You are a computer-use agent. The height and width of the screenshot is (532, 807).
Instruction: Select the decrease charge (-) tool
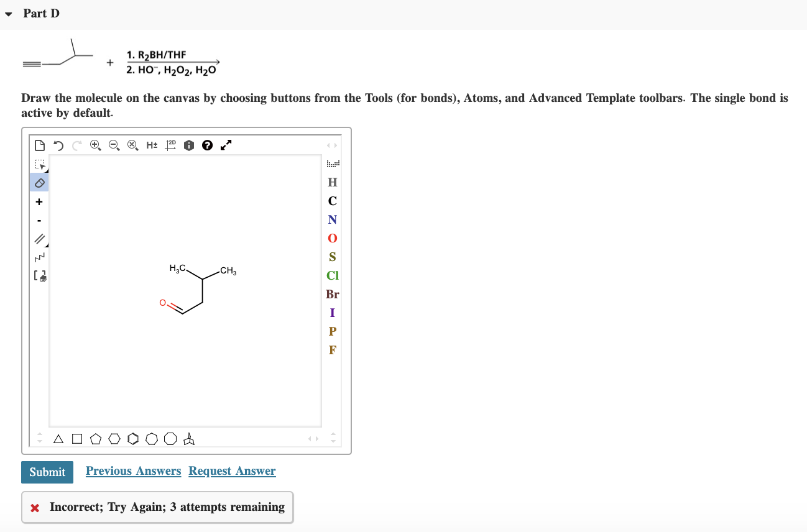(39, 219)
